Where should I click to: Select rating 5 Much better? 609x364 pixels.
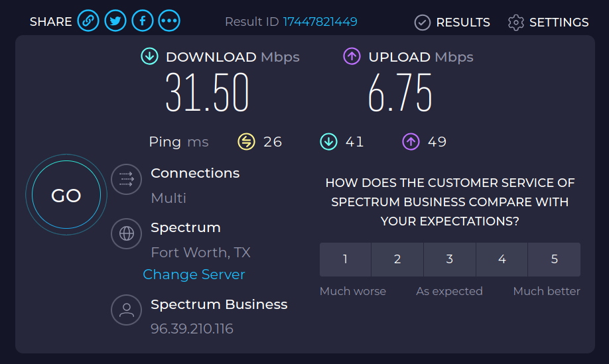pyautogui.click(x=555, y=259)
